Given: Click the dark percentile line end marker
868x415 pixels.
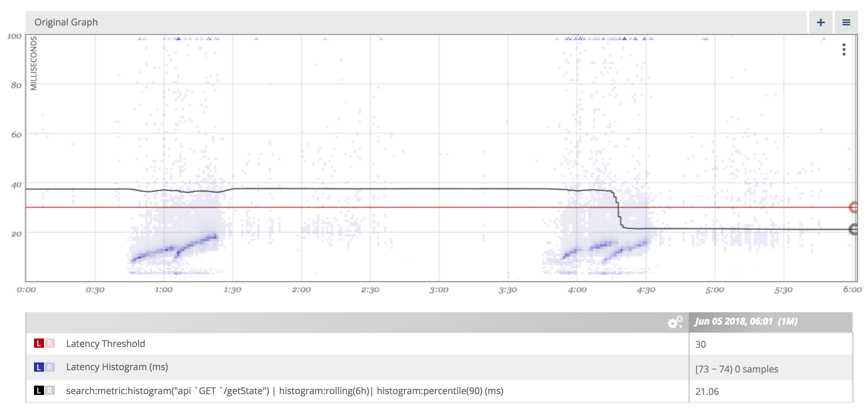Looking at the screenshot, I should pos(853,230).
